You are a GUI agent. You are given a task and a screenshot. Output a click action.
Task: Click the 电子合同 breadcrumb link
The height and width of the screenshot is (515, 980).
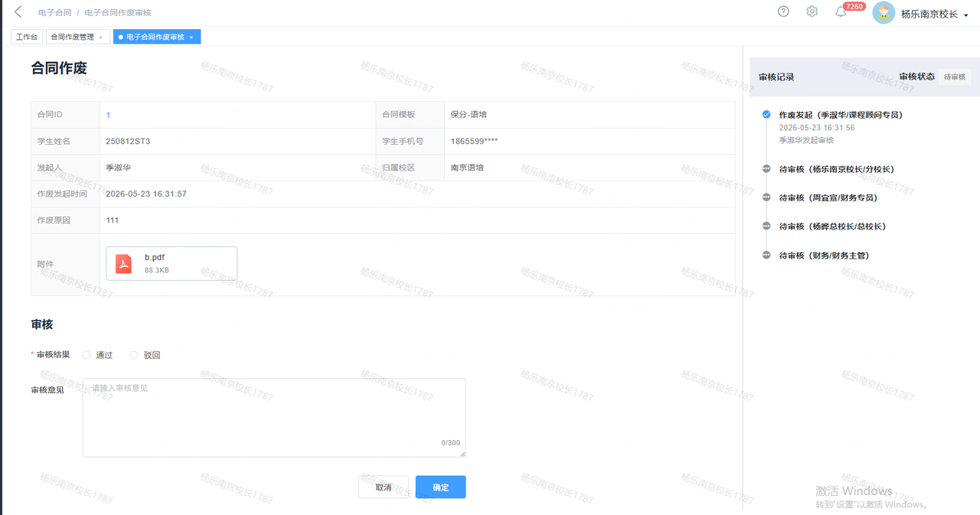(x=55, y=13)
